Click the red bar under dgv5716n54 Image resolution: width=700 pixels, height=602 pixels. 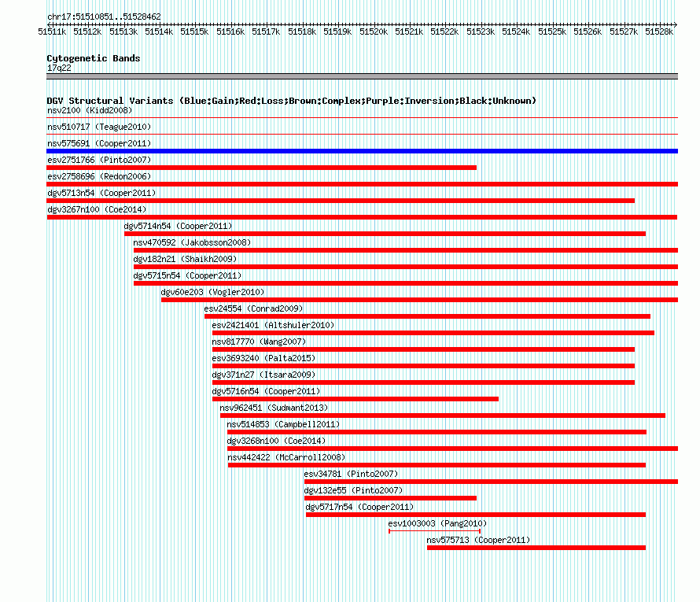(356, 399)
